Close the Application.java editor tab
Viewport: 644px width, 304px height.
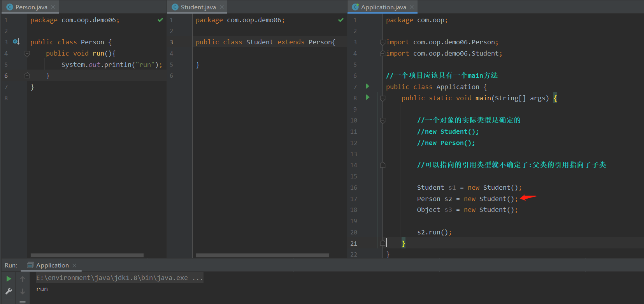(x=412, y=7)
